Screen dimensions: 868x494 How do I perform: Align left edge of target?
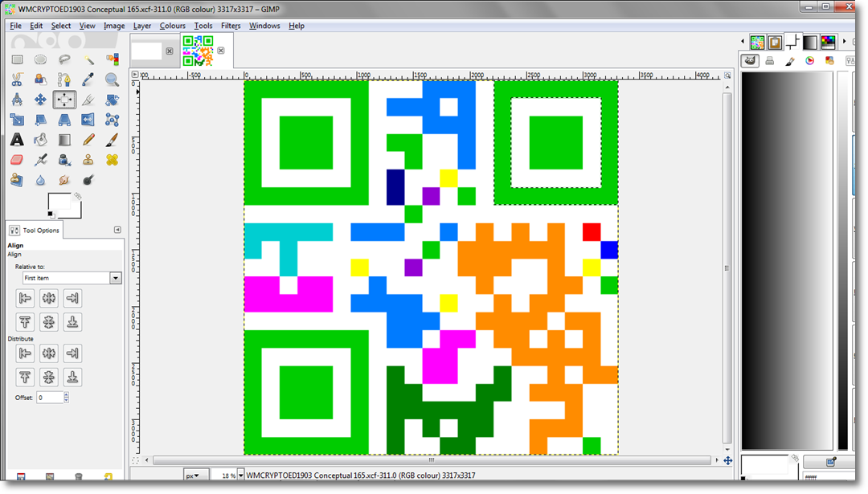pos(25,298)
